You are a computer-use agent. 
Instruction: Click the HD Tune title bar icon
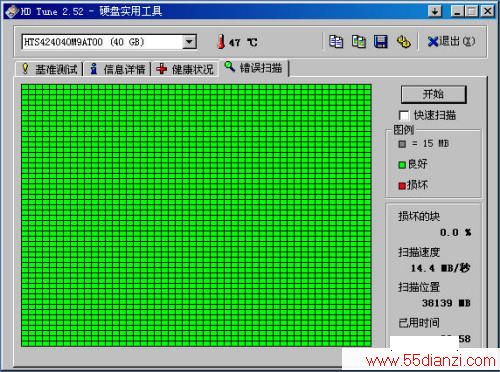[11, 12]
